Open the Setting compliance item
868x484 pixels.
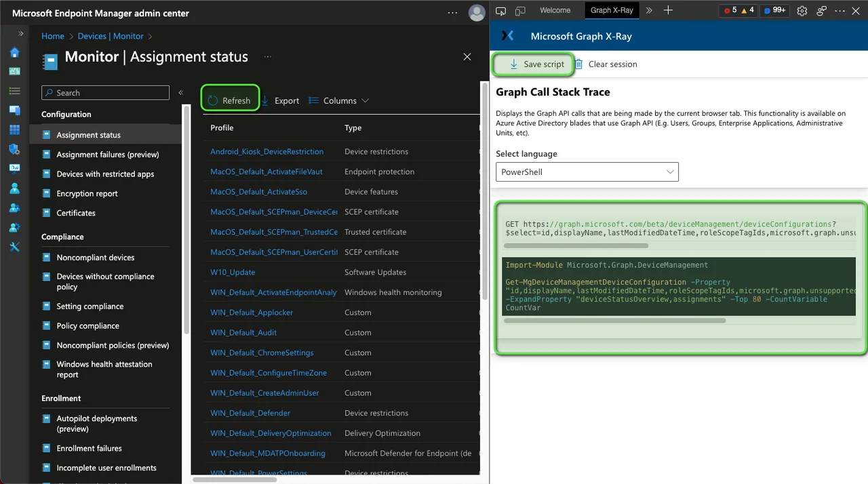point(106,306)
